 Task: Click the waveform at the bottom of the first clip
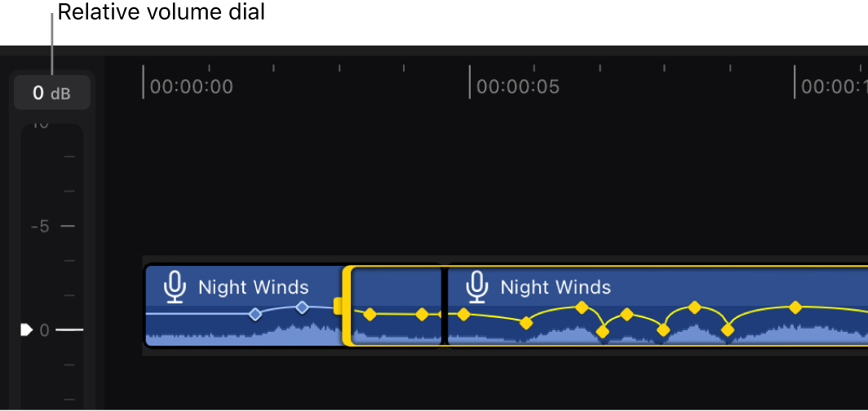point(245,336)
